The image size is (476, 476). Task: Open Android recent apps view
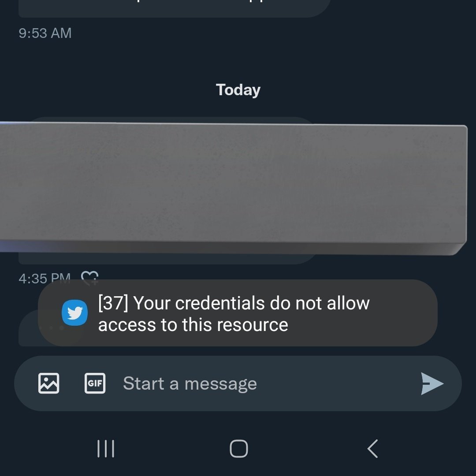coord(106,448)
